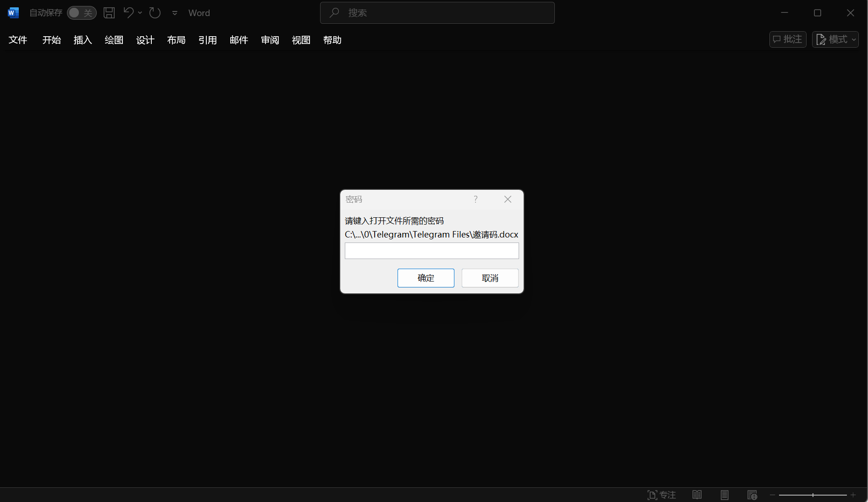Open Focus mode in status bar
This screenshot has height=502, width=868.
point(661,495)
